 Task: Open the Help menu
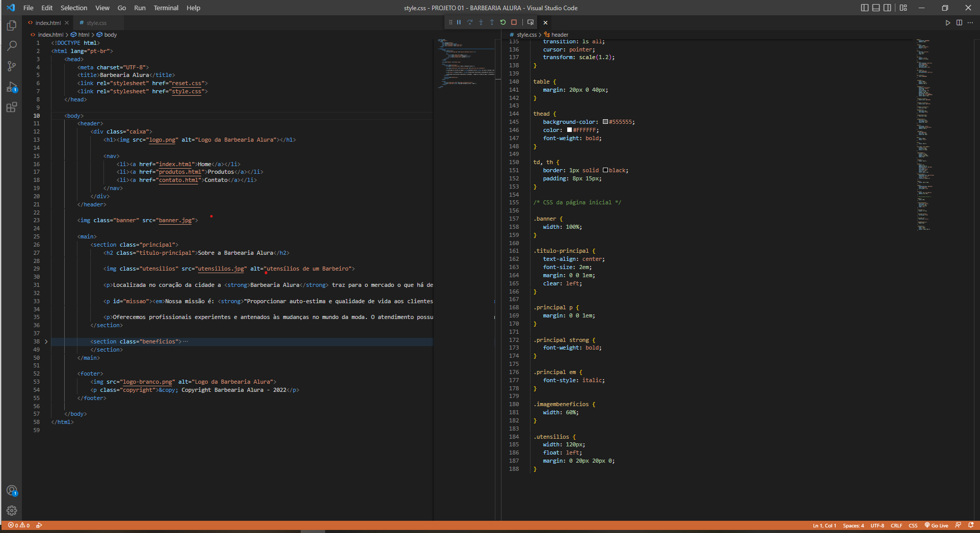tap(193, 8)
